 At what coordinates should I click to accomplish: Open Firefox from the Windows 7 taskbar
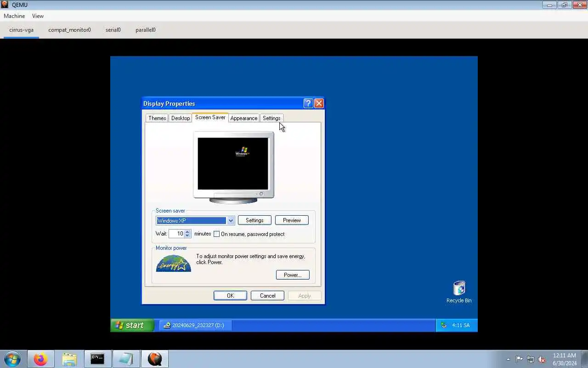[x=40, y=359]
